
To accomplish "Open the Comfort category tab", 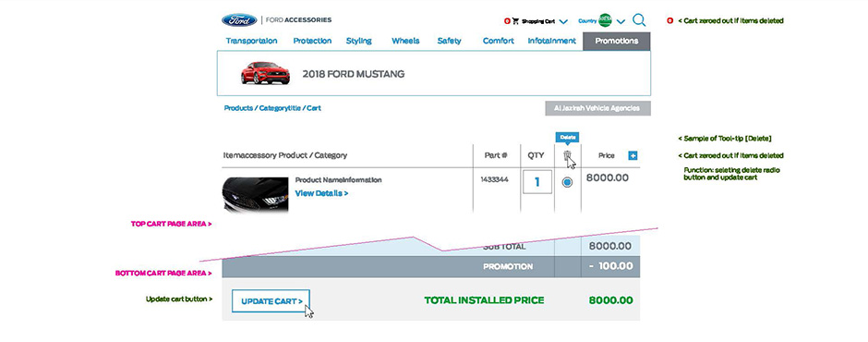I will tap(499, 41).
